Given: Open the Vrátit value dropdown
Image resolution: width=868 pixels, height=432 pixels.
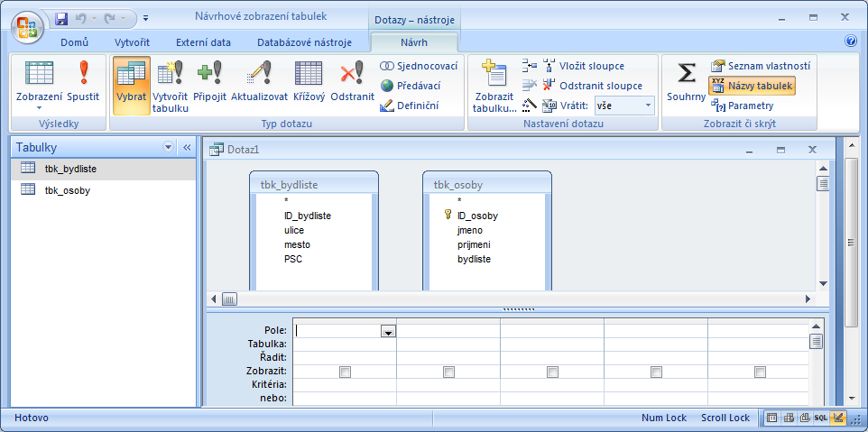Looking at the screenshot, I should pyautogui.click(x=647, y=106).
